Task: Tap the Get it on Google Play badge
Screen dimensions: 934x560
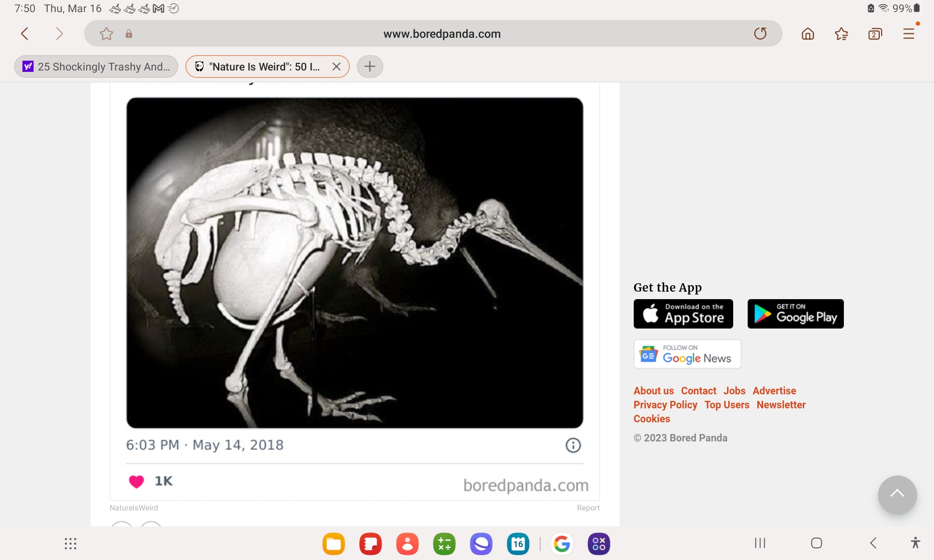Action: (x=795, y=314)
